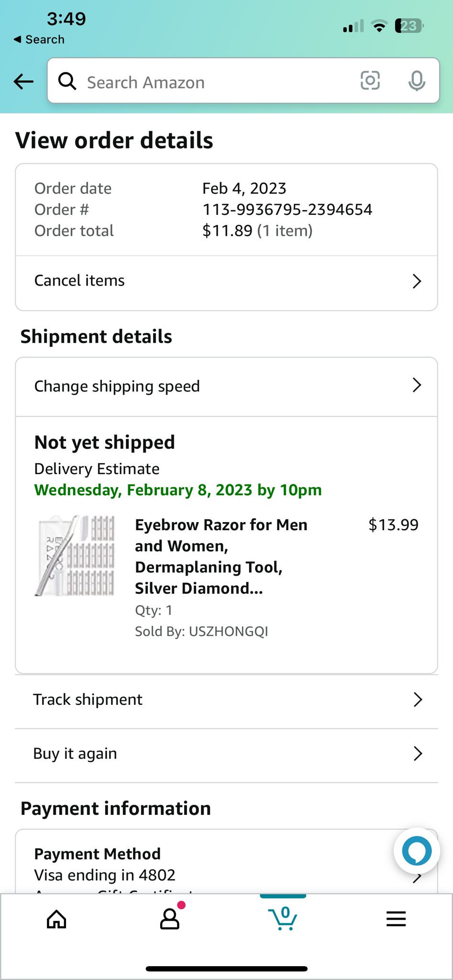Open the Track shipment row
453x980 pixels.
pyautogui.click(x=88, y=700)
